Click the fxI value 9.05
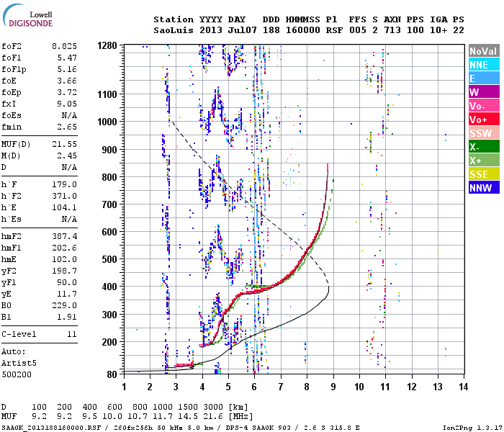 (x=67, y=104)
